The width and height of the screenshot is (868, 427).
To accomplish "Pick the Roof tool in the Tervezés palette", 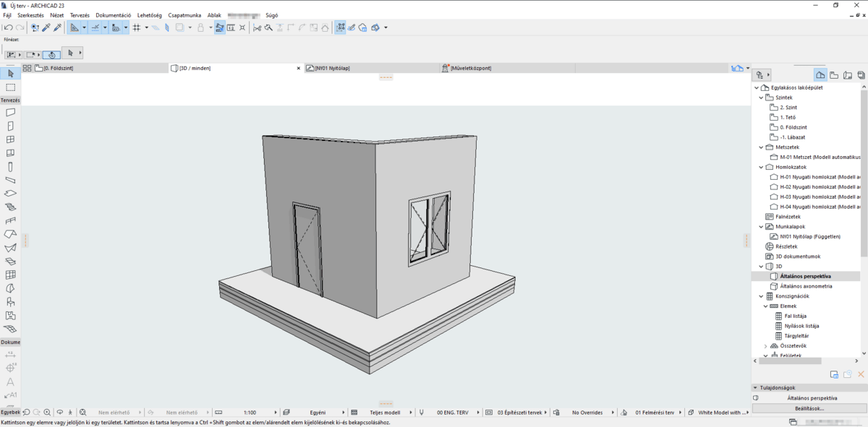I will pos(10,207).
